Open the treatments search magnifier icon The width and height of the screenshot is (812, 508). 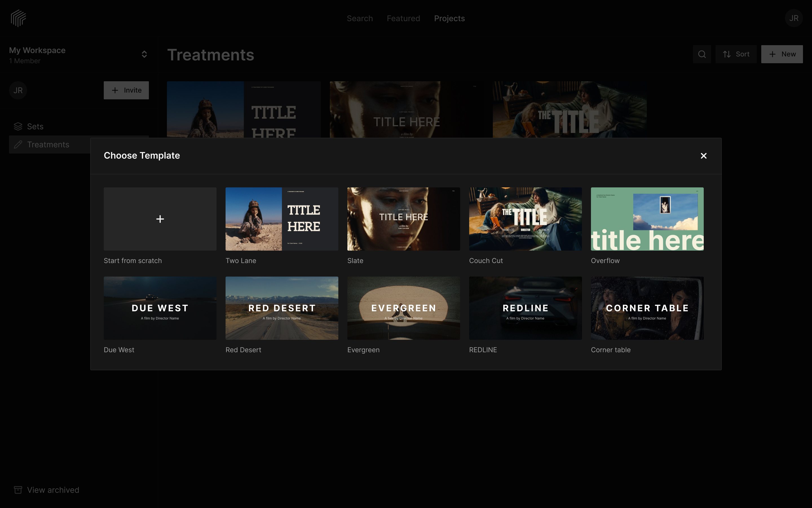click(x=701, y=54)
